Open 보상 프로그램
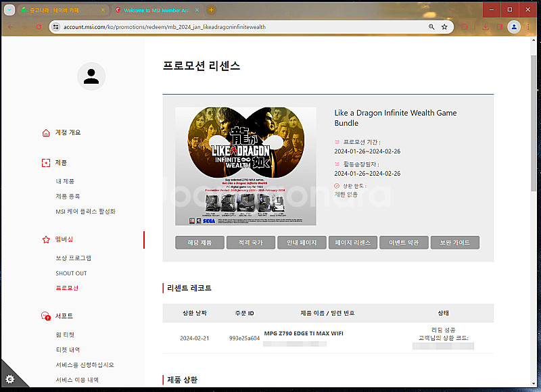 [x=74, y=258]
